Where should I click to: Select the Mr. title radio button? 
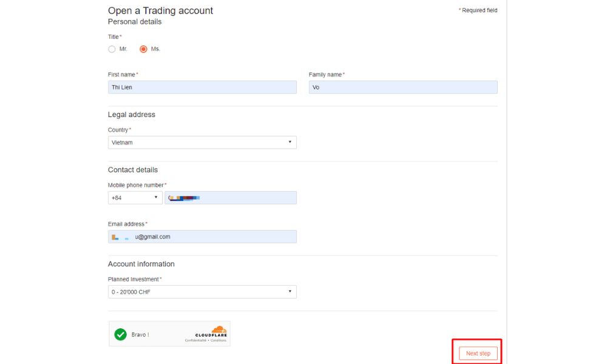click(112, 49)
